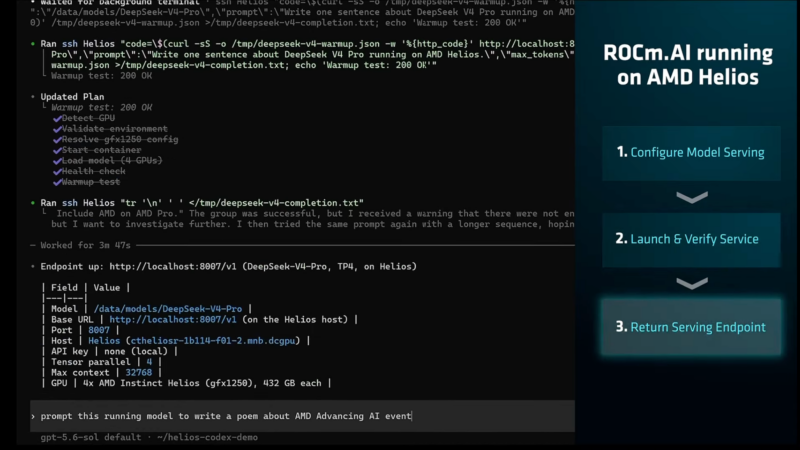Open the Base URL localhost:8007/v1 link
This screenshot has height=450, width=800.
(173, 319)
